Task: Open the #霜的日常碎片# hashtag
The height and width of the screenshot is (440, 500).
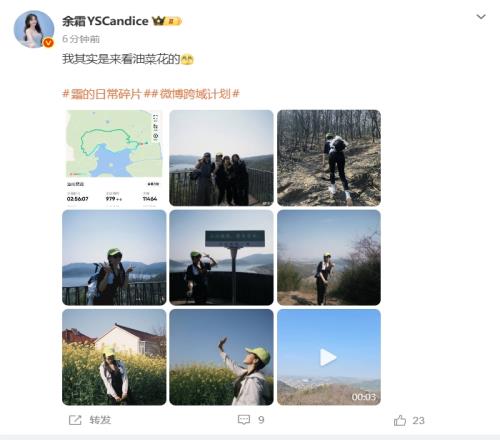Action: point(102,94)
